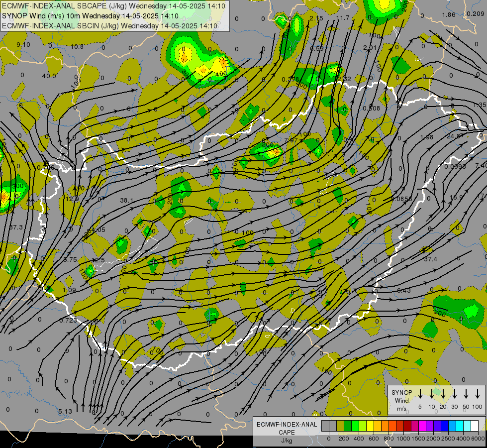The height and width of the screenshot is (448, 487).
Task: Click the '600' tick label in CAPE legend
Action: (x=374, y=439)
